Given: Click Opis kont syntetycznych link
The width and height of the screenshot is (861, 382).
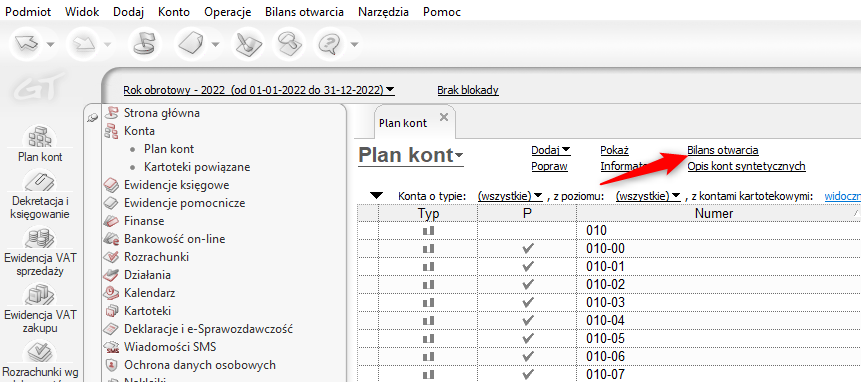Looking at the screenshot, I should point(746,166).
